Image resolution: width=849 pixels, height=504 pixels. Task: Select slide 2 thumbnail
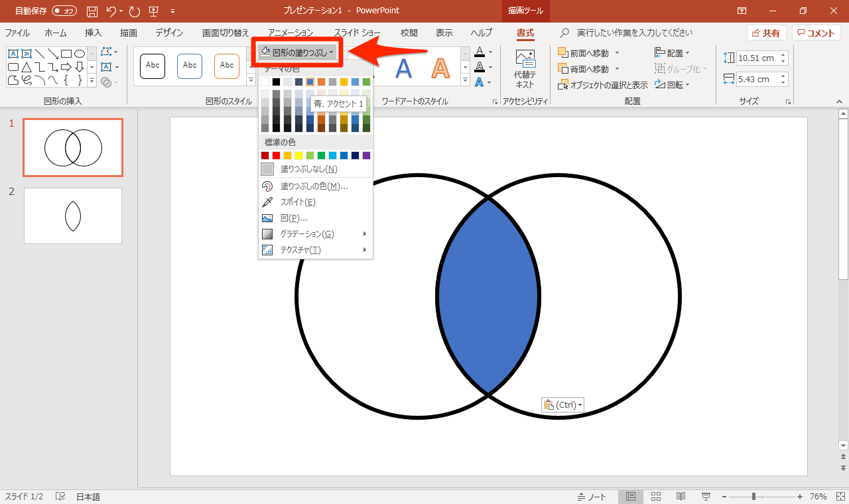click(x=73, y=216)
